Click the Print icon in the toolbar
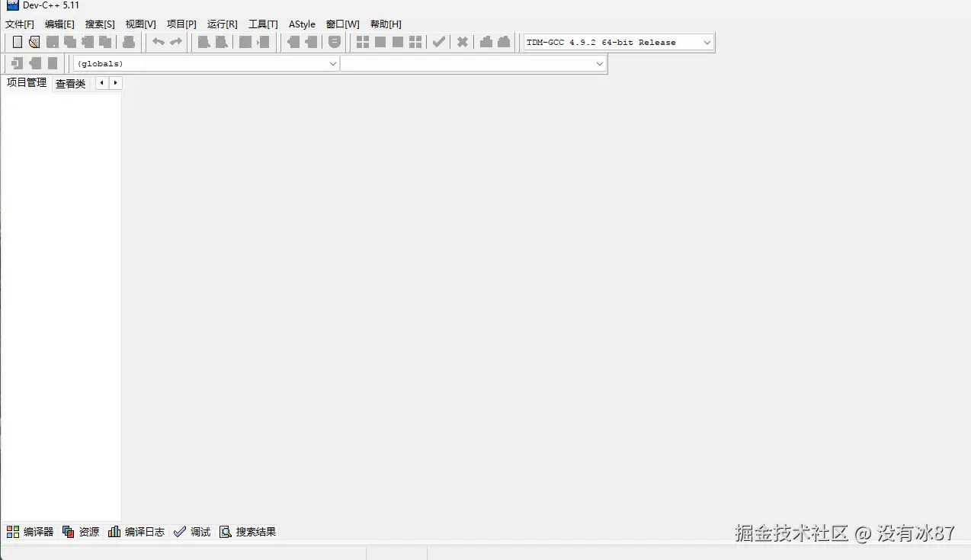The width and height of the screenshot is (971, 560). coord(129,43)
